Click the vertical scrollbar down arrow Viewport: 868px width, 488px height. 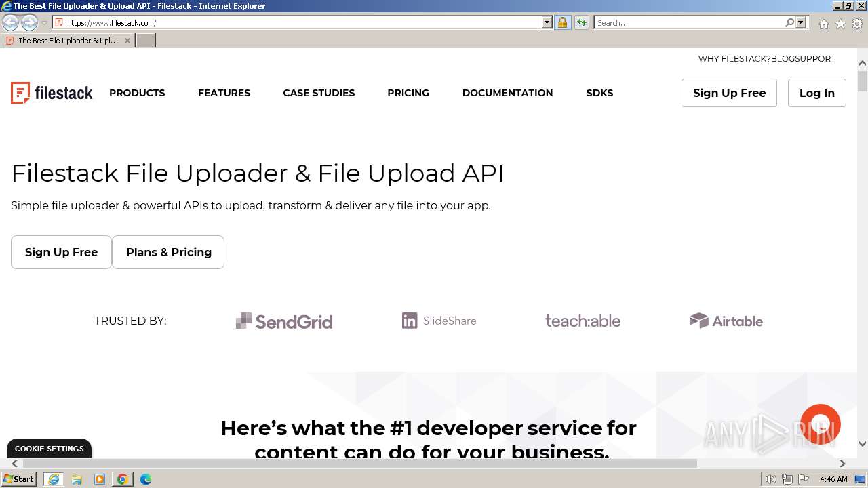tap(863, 444)
